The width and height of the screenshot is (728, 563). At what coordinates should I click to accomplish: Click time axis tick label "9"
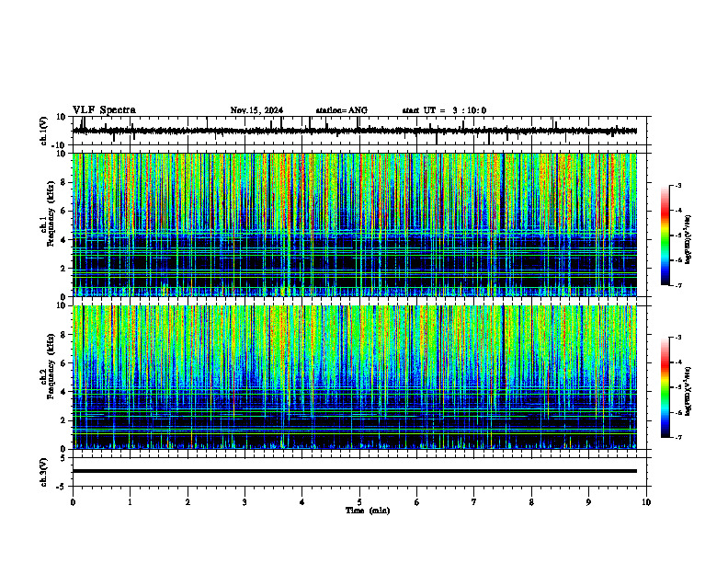[x=588, y=502]
